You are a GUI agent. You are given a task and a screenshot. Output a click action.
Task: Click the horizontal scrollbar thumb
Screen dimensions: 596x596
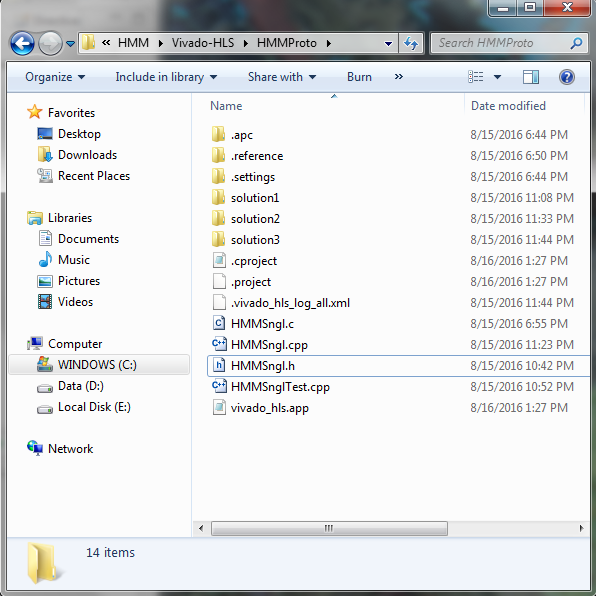(329, 528)
